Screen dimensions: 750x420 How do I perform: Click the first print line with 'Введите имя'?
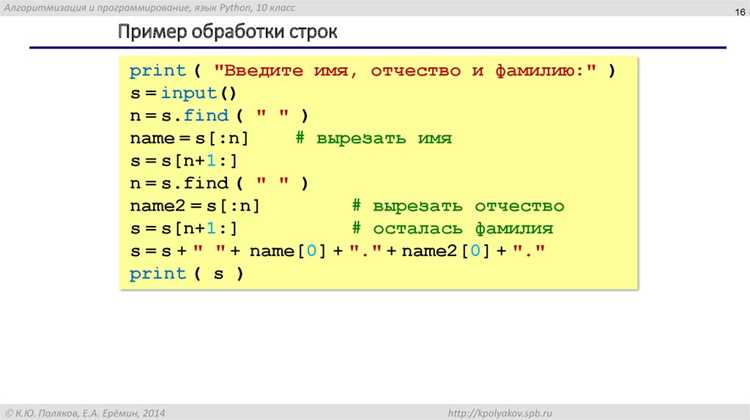(x=372, y=71)
